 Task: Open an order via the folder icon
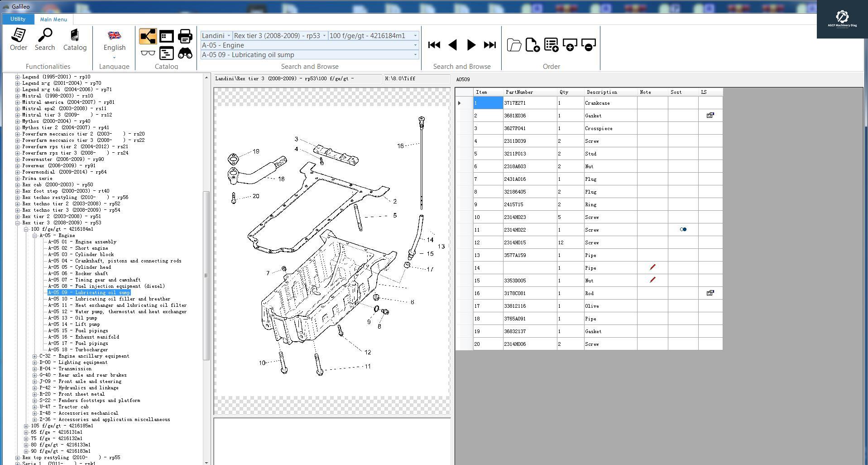tap(514, 45)
